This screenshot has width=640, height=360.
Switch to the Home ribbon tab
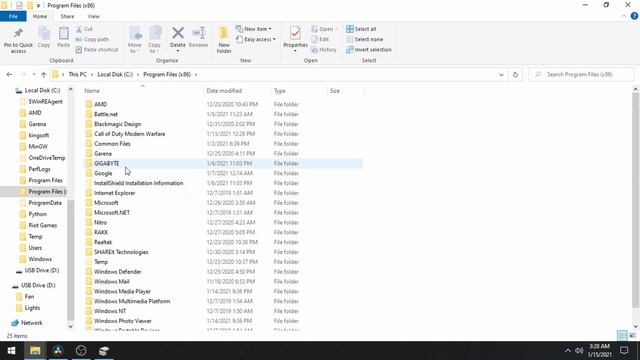click(x=40, y=16)
